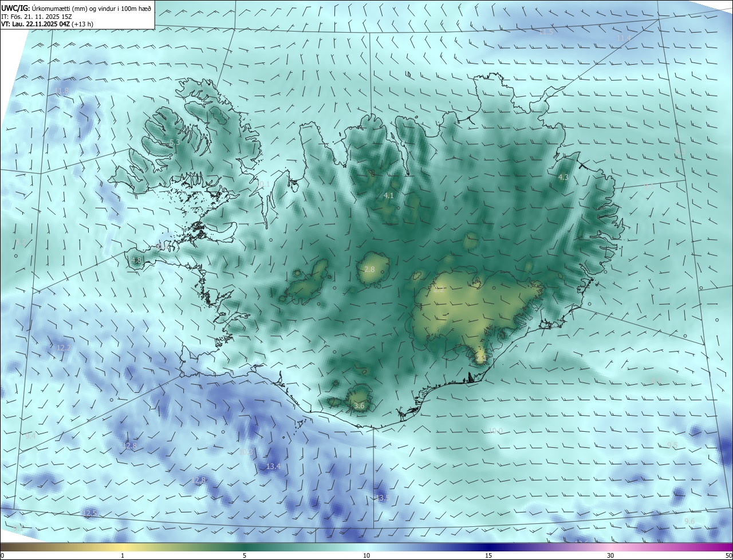Screen dimensions: 733x560
Task: Click the 11.5 value at the top of the map
Action: tap(546, 32)
